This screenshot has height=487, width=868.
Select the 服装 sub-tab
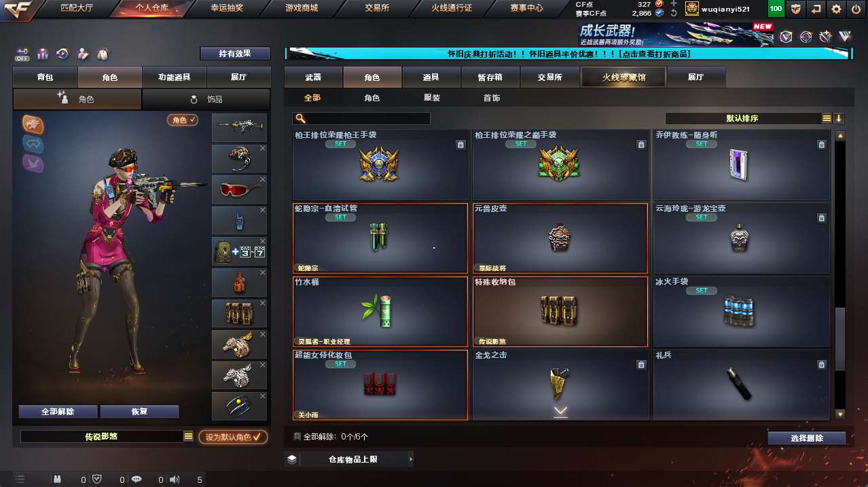432,98
